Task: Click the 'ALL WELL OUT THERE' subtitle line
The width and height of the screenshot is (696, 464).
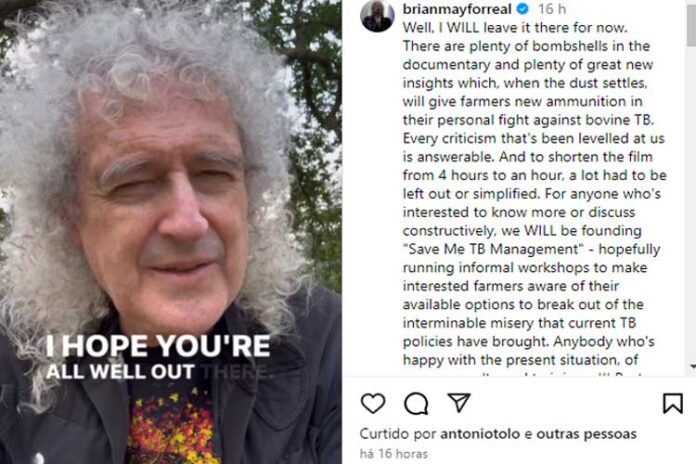Action: pyautogui.click(x=158, y=372)
